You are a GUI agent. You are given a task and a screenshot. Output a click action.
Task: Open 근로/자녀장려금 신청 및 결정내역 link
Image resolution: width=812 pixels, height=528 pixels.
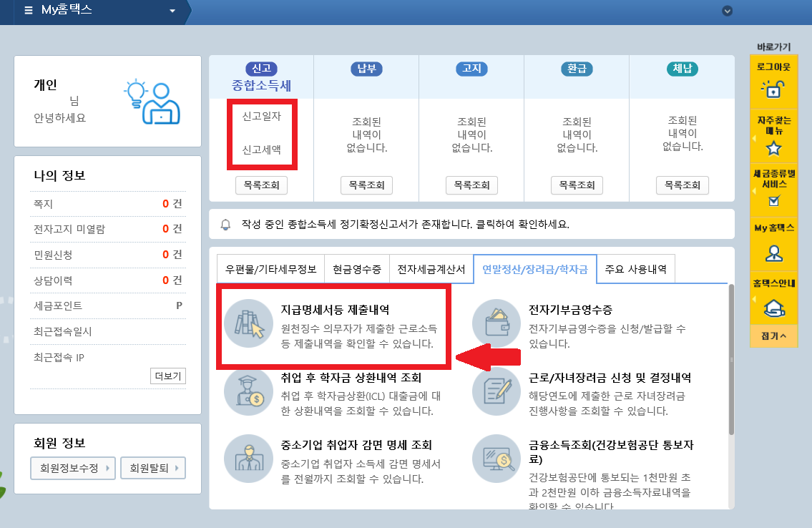(x=610, y=377)
